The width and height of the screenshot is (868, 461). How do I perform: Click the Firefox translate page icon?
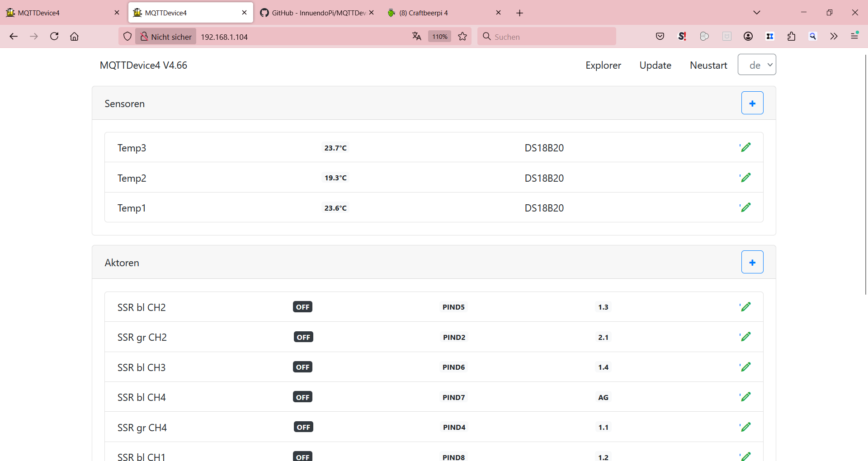416,37
